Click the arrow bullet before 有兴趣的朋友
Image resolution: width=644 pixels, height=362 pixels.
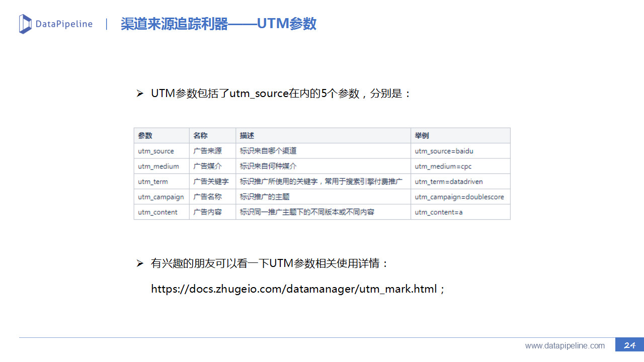140,263
